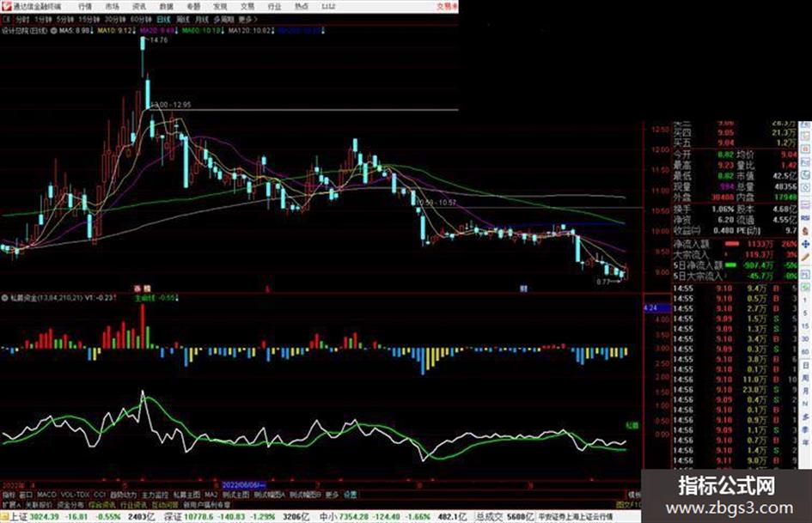Open the 行业 menu
The image size is (812, 523).
274,7
